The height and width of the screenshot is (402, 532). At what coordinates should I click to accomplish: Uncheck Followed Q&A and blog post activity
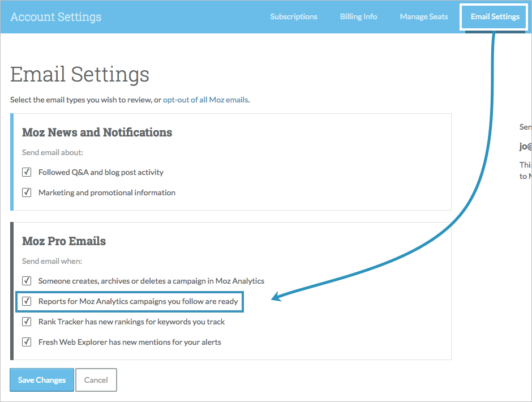coord(27,172)
